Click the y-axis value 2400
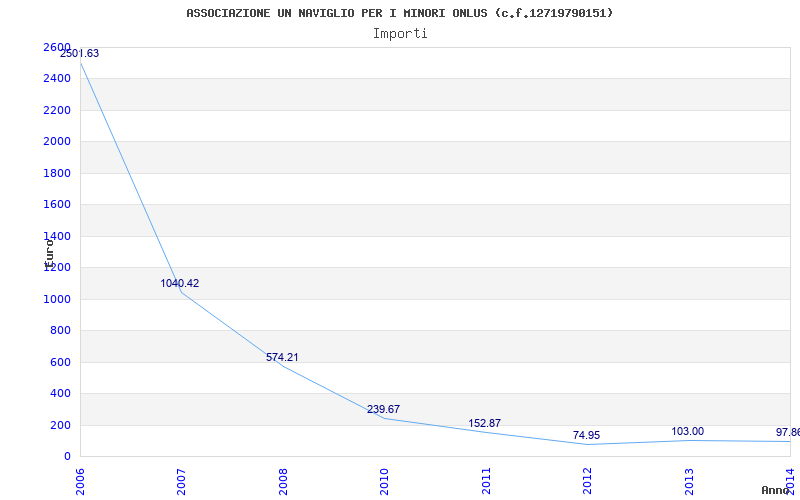 pyautogui.click(x=57, y=79)
